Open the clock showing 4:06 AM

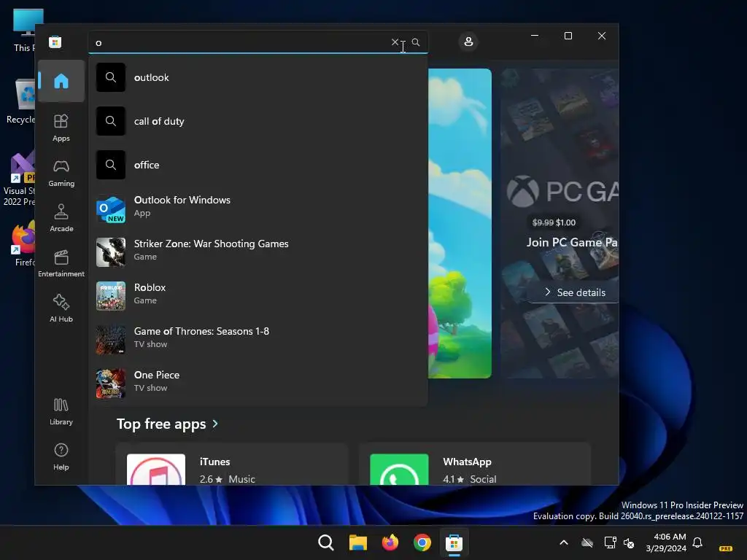[666, 542]
